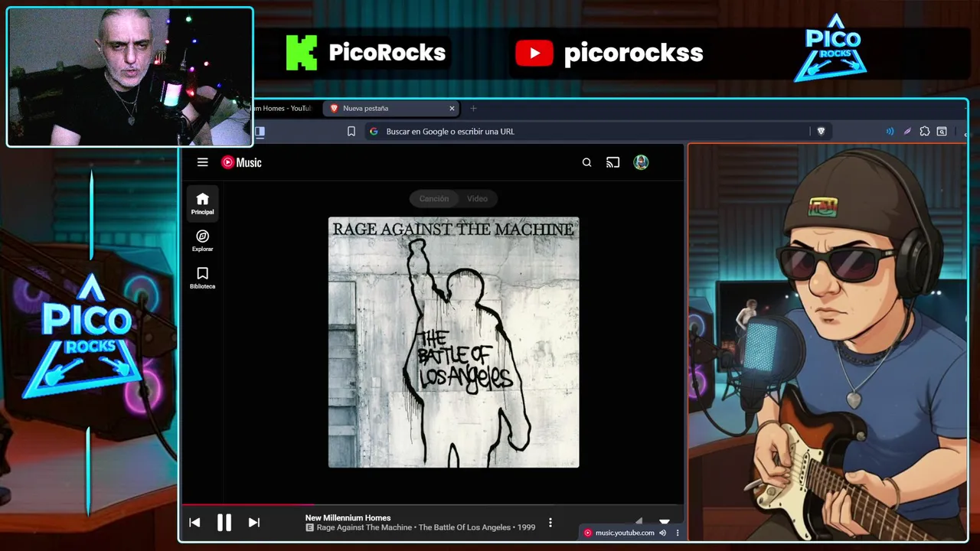
Task: Click the playback progress bar
Action: tap(432, 504)
